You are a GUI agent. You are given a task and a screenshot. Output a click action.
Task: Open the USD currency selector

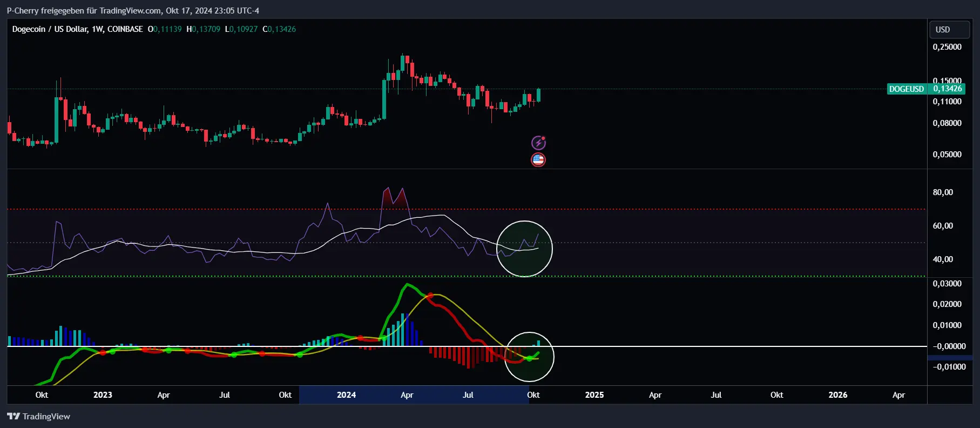click(x=949, y=30)
